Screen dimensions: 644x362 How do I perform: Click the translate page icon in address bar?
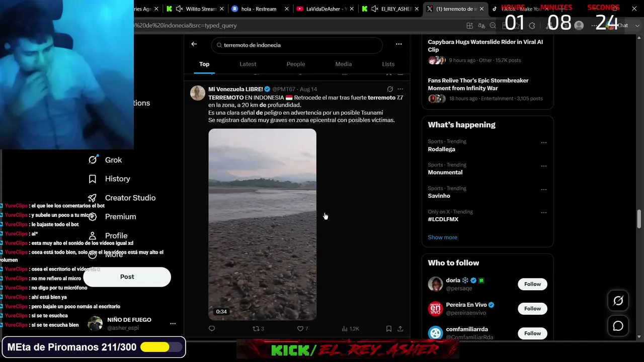pos(481,26)
